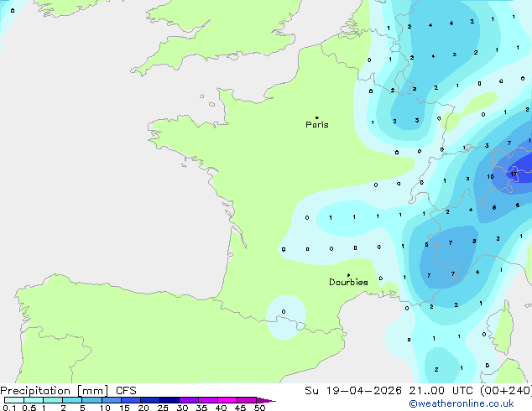
Task: Pick the 25–30 mm dark blue legend color
Action: pyautogui.click(x=170, y=400)
